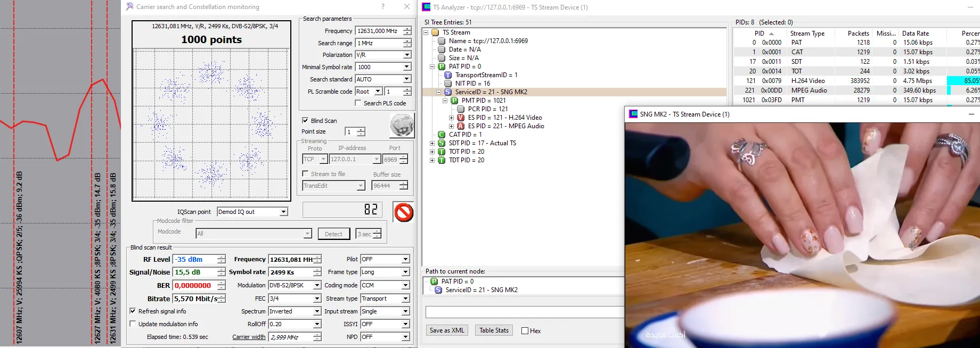Image resolution: width=980 pixels, height=348 pixels.
Task: Sort by the Data Rate column header
Action: tap(916, 33)
